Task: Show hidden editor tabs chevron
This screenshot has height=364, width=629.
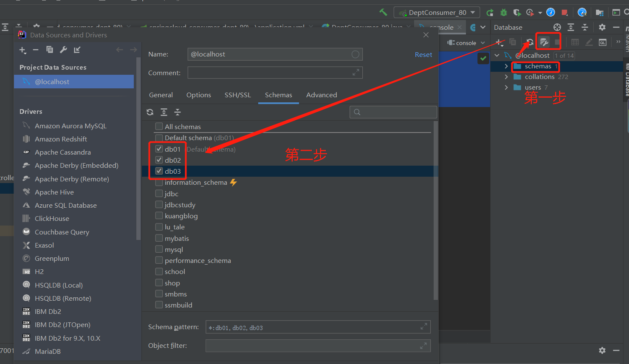Action: tap(483, 27)
